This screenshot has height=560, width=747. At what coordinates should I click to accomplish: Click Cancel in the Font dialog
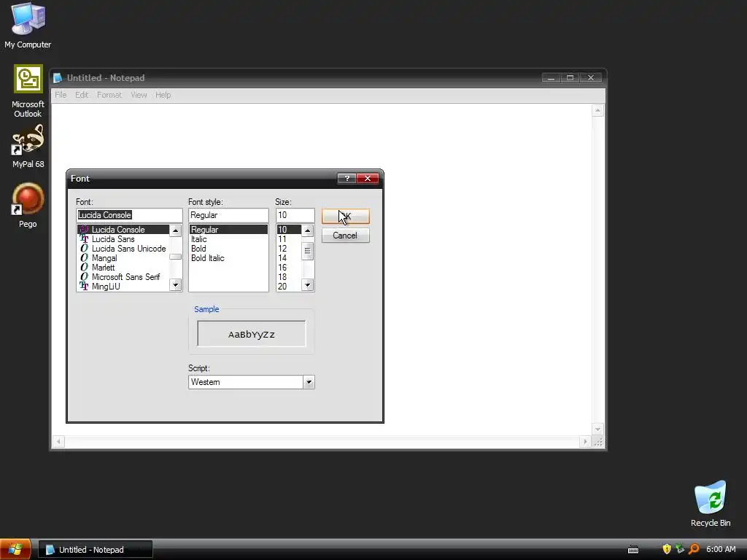click(345, 236)
